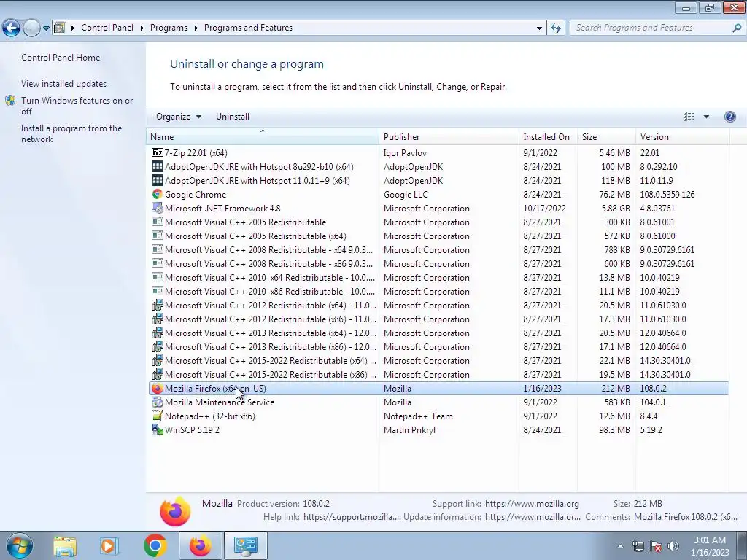Click the volume speaker tray icon
The width and height of the screenshot is (747, 560).
click(x=673, y=546)
